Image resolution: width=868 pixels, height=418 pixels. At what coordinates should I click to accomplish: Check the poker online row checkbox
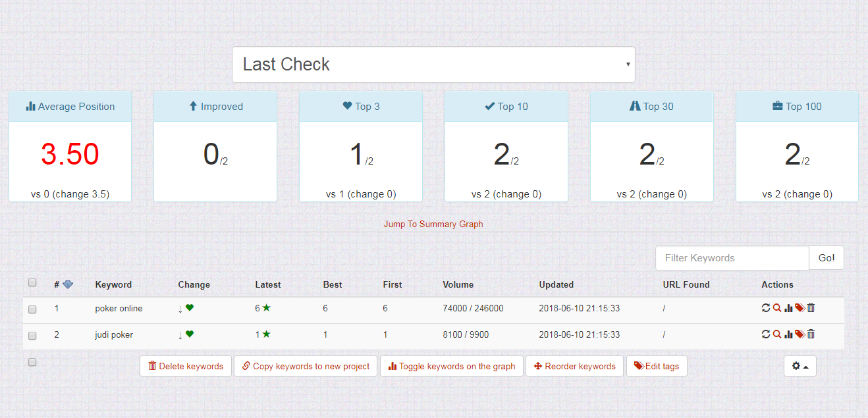point(32,309)
